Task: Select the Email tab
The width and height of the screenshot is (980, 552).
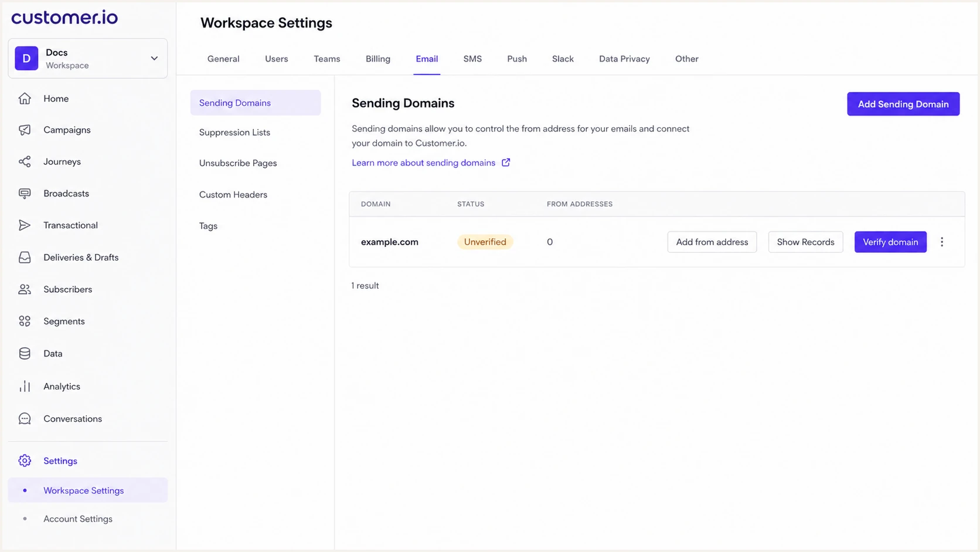Action: pos(427,59)
